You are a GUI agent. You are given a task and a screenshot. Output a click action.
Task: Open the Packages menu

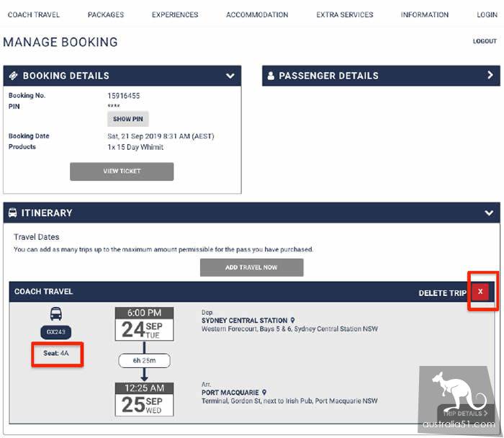(106, 14)
